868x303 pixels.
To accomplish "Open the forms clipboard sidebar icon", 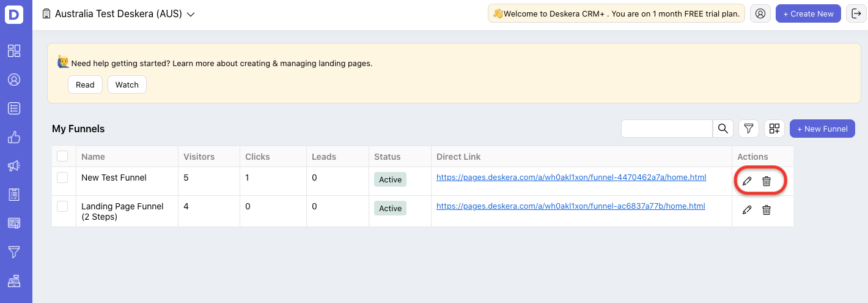I will [x=14, y=195].
